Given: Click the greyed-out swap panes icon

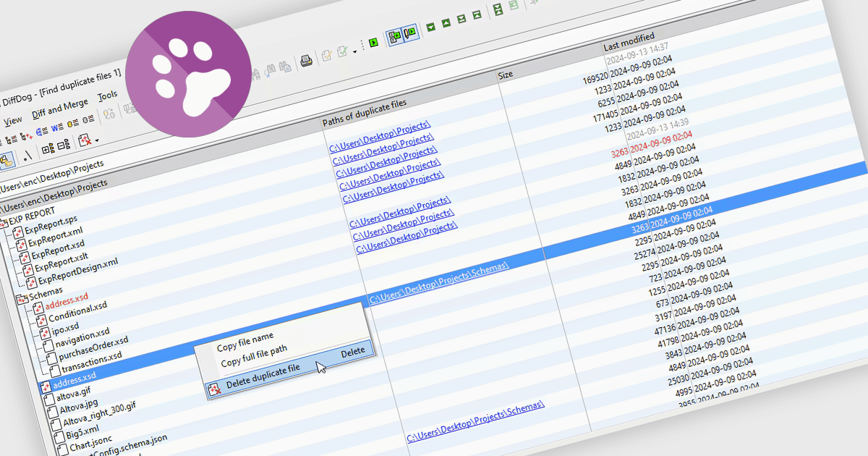Looking at the screenshot, I should [109, 114].
